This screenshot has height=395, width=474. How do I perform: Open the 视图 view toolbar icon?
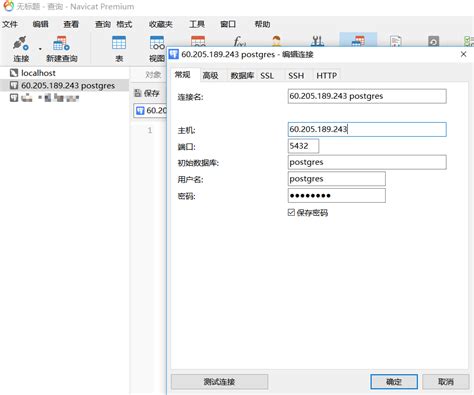pyautogui.click(x=157, y=44)
